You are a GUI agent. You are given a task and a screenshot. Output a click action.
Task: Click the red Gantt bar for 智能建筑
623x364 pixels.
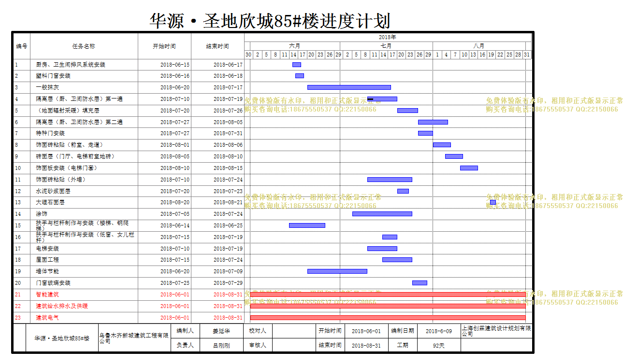pos(388,294)
